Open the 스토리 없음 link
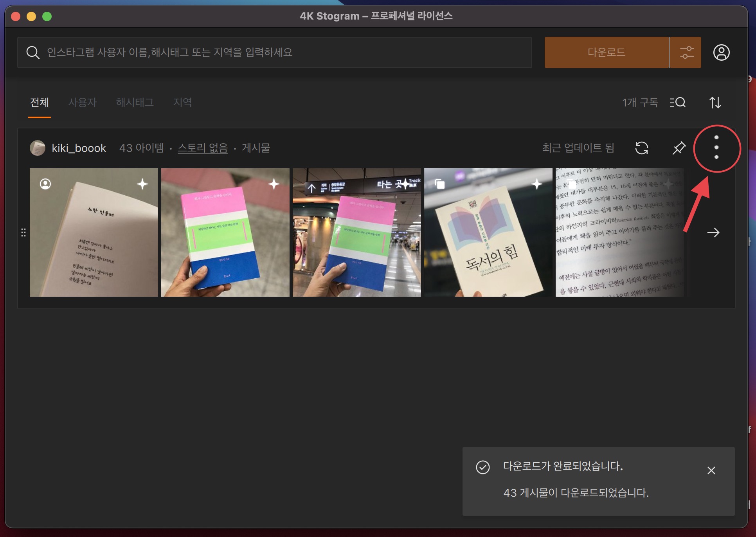The image size is (756, 537). [x=203, y=148]
